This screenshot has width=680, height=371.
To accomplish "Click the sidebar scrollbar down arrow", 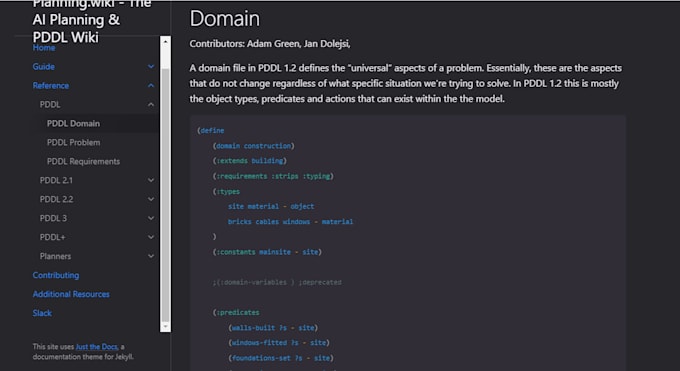I will click(165, 326).
